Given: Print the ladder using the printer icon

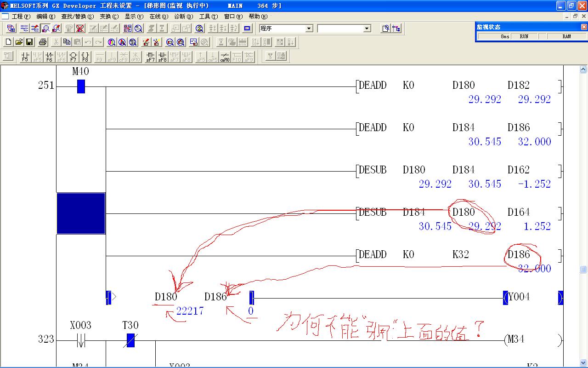Looking at the screenshot, I should [x=43, y=42].
